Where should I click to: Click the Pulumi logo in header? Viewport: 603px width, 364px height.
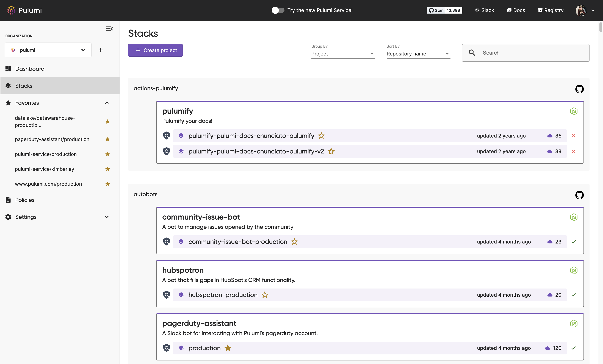pyautogui.click(x=24, y=10)
